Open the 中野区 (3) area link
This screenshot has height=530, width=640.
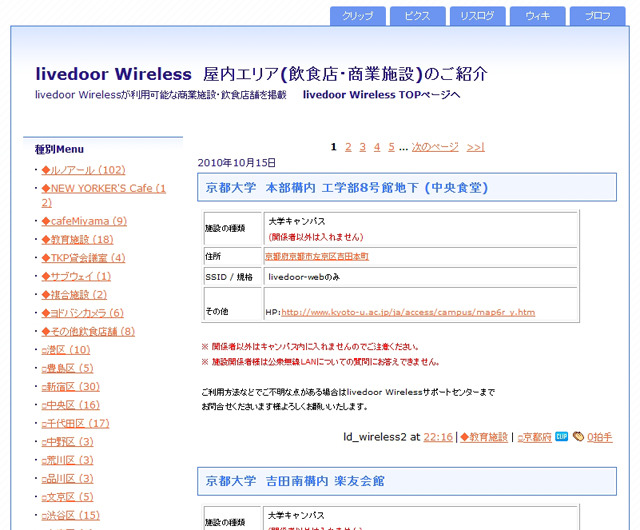point(67,441)
